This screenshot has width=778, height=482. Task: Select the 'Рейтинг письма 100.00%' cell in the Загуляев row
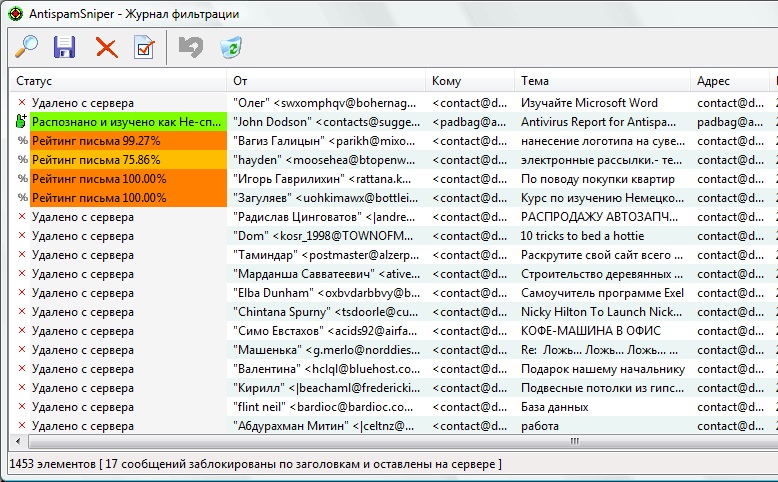point(129,198)
